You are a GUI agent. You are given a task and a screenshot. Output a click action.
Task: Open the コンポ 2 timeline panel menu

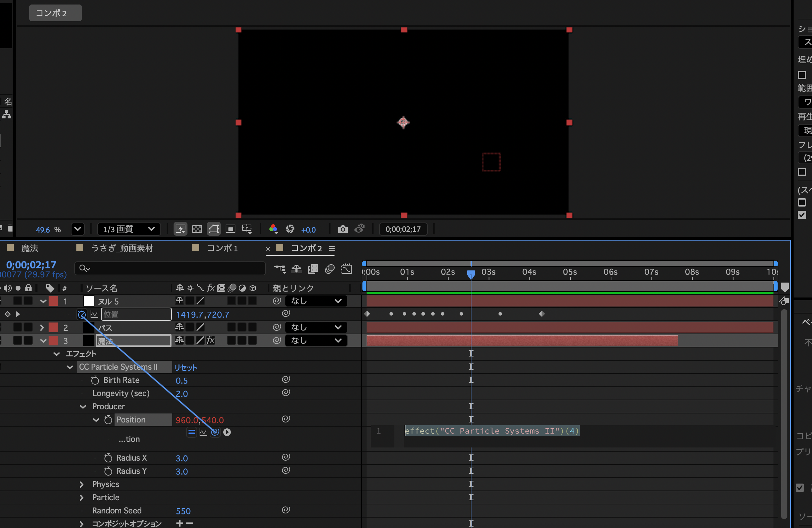tap(332, 249)
